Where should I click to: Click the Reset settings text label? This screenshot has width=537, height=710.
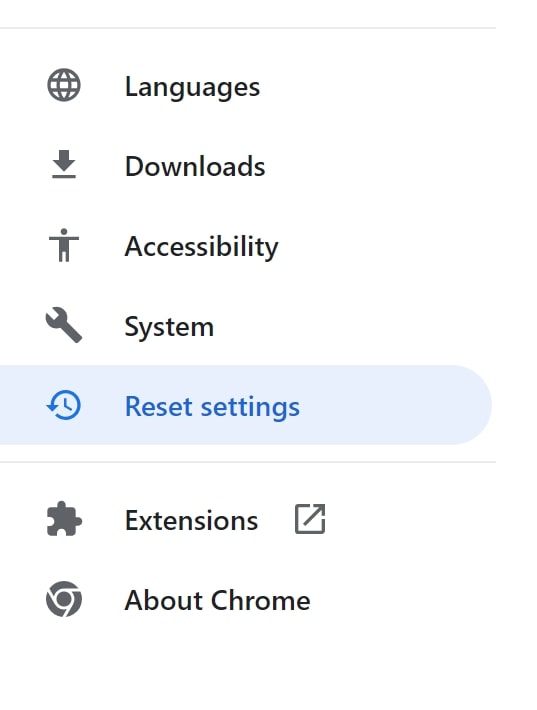coord(212,407)
